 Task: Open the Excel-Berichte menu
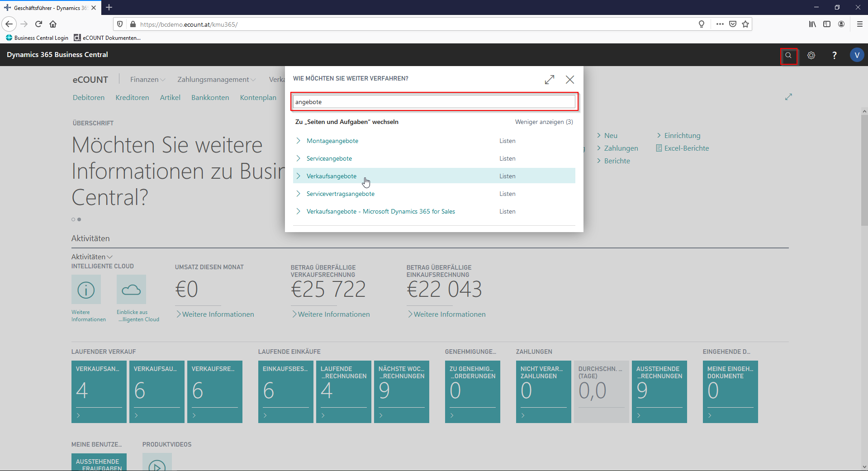683,148
